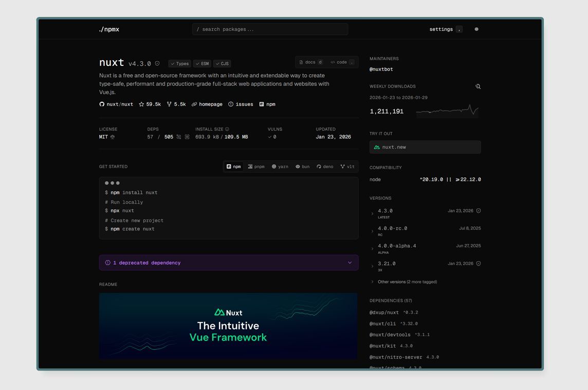Open the issues link
Viewport: 588px width, 390px height.
(241, 104)
